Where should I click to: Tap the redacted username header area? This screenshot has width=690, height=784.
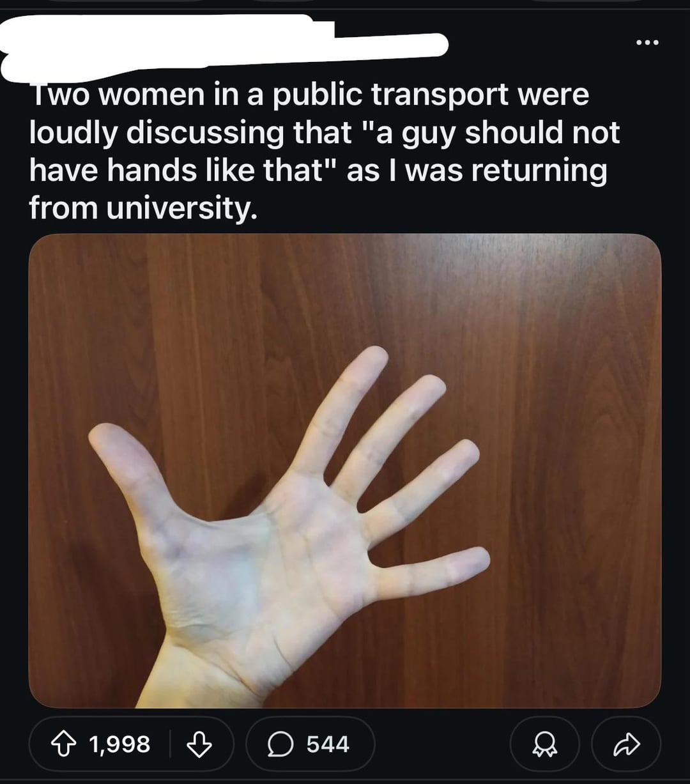pyautogui.click(x=224, y=45)
